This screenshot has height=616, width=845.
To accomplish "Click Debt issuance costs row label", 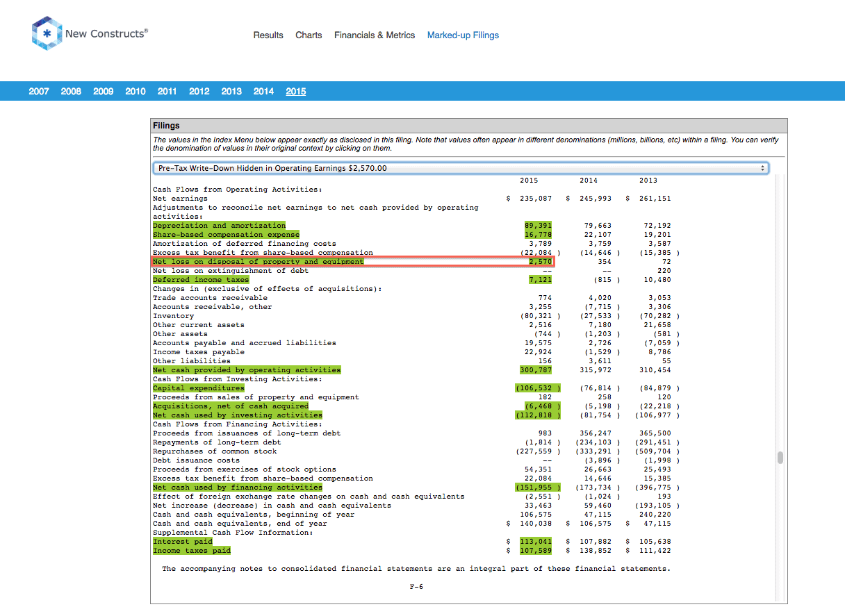I will click(x=196, y=460).
